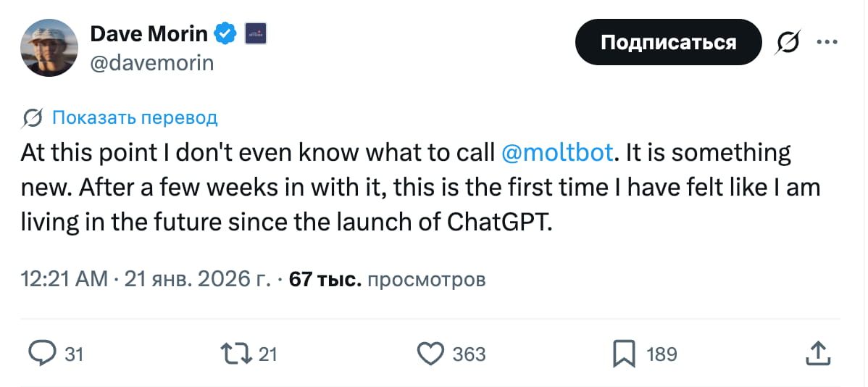Click the Показать перевод translation link
The height and width of the screenshot is (387, 868).
(x=135, y=118)
